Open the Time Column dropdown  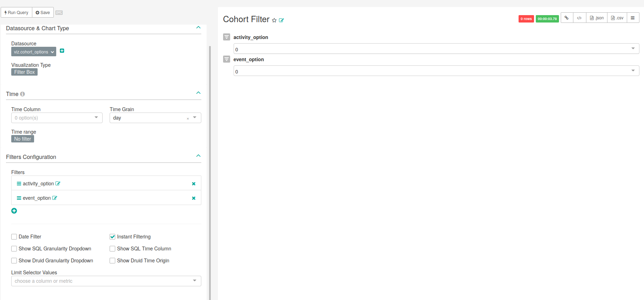tap(57, 118)
